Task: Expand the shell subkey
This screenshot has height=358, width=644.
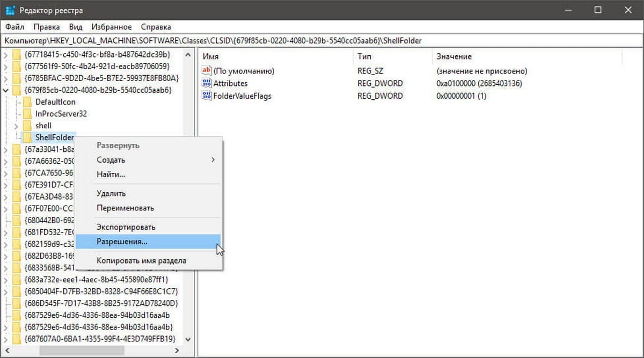Action: pyautogui.click(x=17, y=126)
